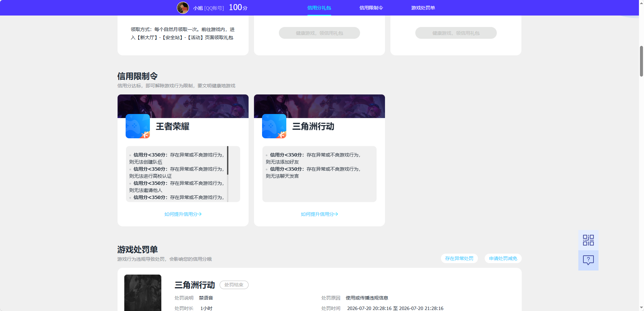
Task: Click the 三角洲行动 penalty thumbnail image
Action: 143,292
